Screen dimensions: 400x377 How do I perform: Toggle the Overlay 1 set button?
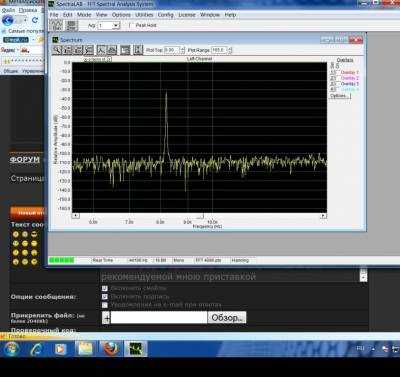click(x=333, y=72)
